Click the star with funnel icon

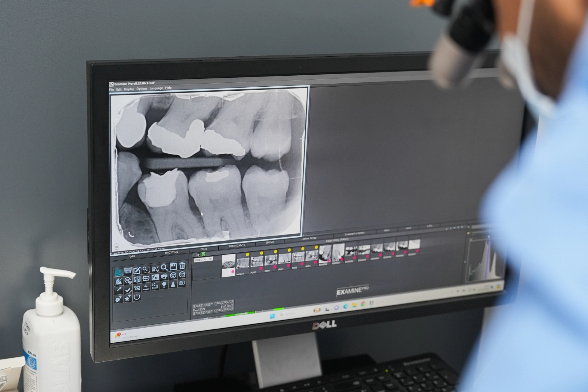(128, 298)
